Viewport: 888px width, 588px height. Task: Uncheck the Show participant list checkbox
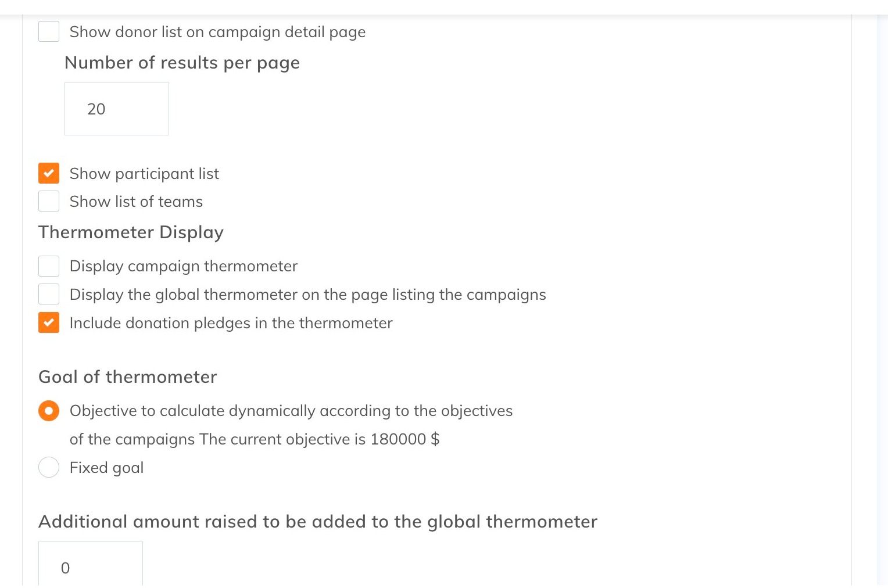[x=49, y=173]
